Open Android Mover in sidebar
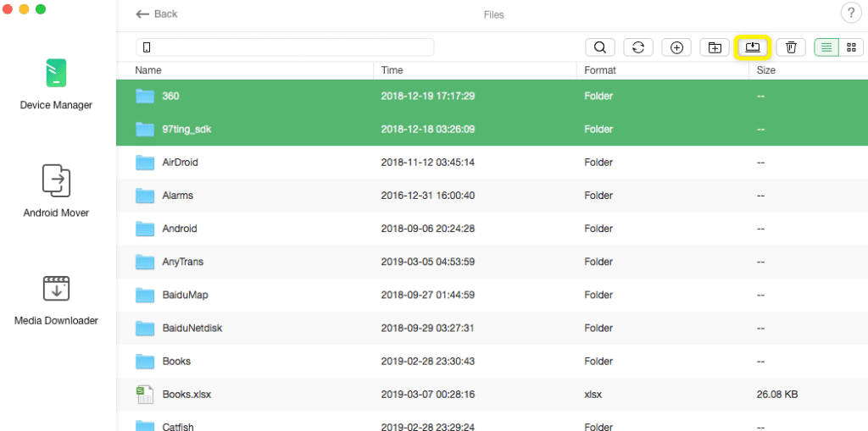 [x=56, y=191]
